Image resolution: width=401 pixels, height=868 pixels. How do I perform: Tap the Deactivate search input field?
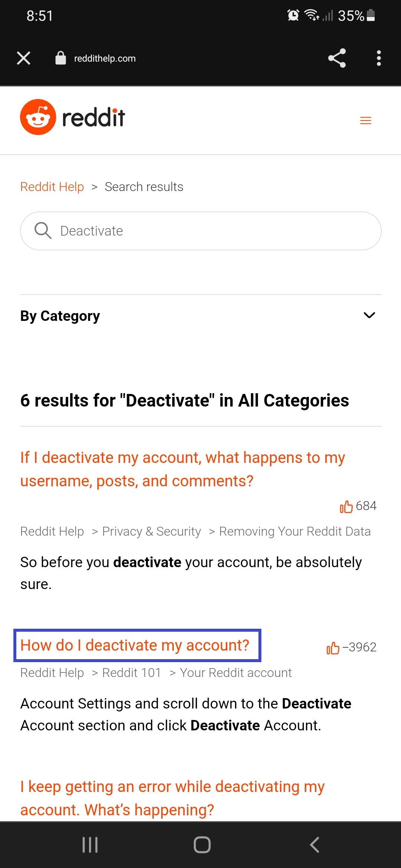(200, 230)
